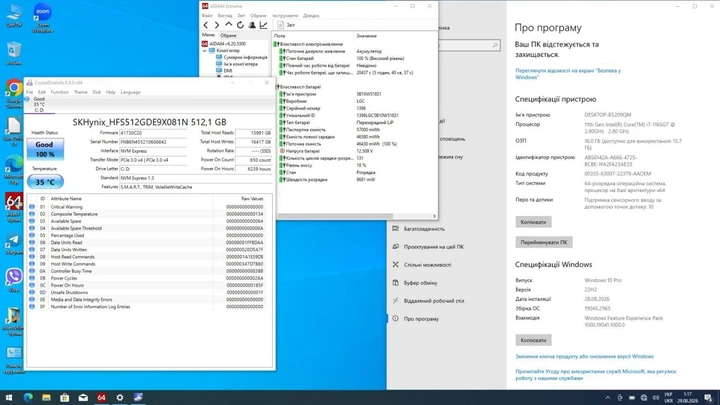Open change product key link

(x=584, y=356)
